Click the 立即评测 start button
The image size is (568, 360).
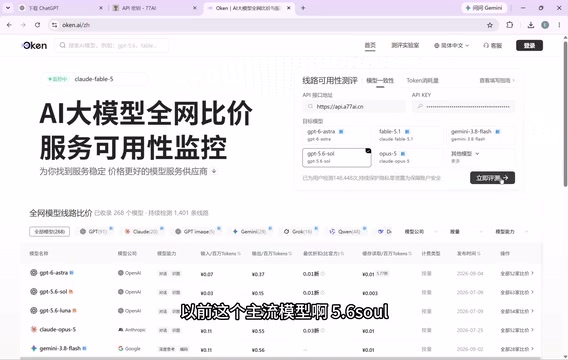492,178
